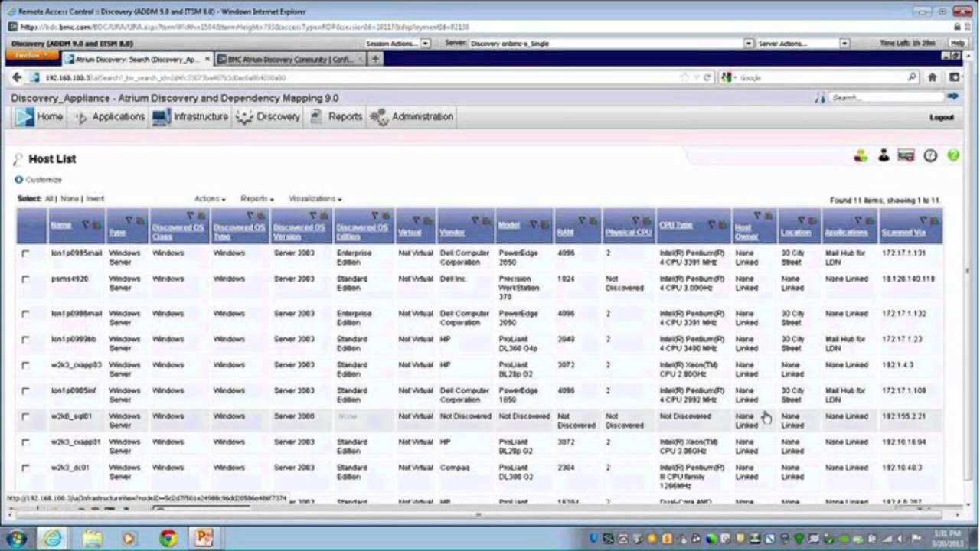Open the Applications module

click(109, 116)
